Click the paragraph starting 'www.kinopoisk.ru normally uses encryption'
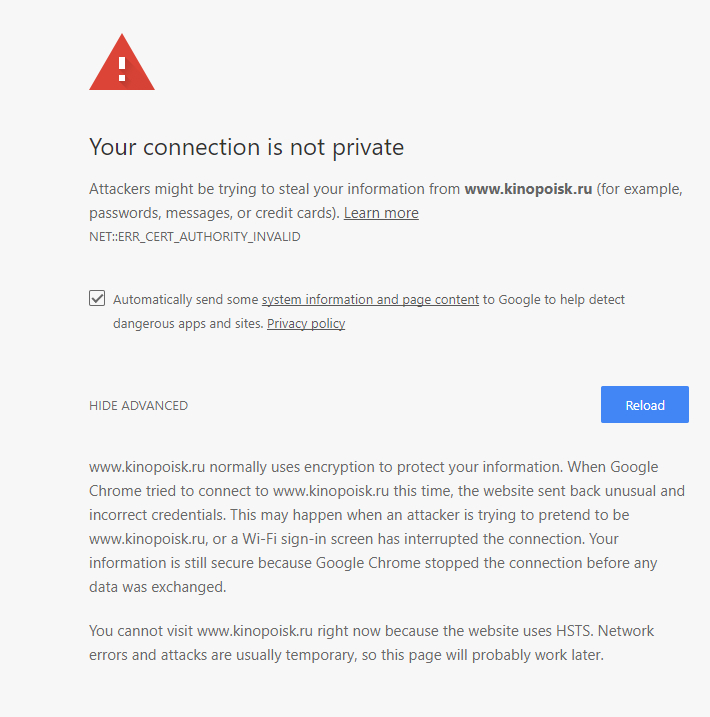Image resolution: width=710 pixels, height=717 pixels. click(387, 527)
